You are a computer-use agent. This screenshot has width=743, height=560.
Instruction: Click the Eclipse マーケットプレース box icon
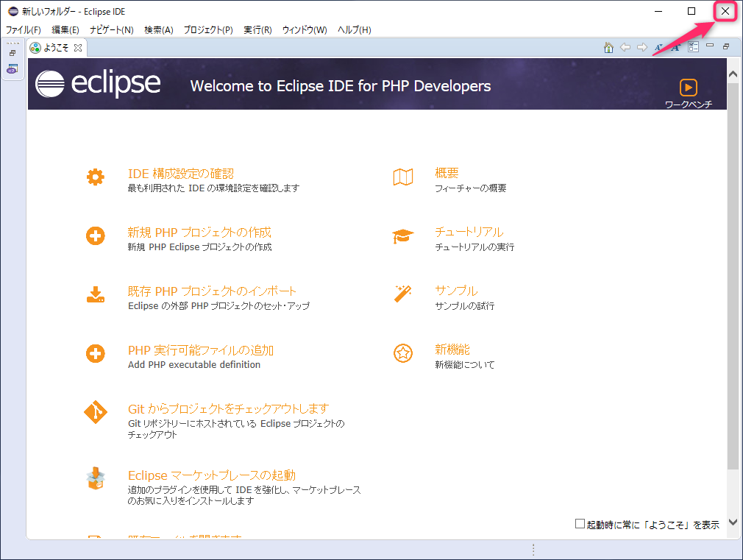95,478
